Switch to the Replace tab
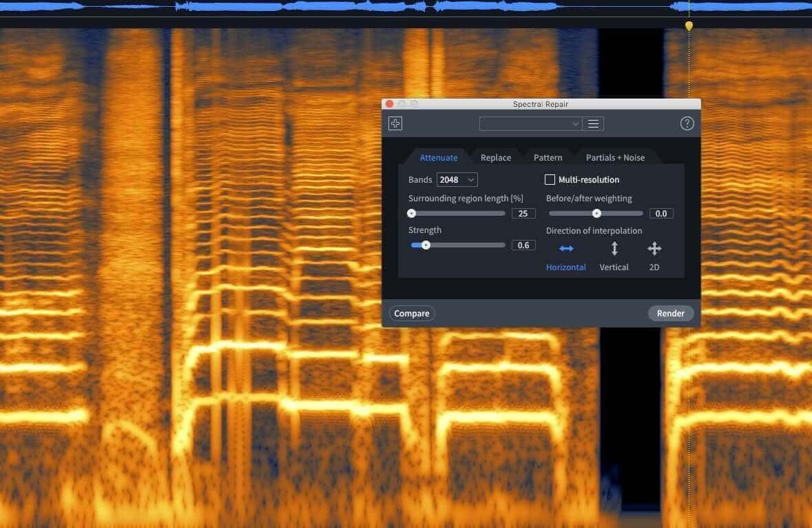This screenshot has height=528, width=812. [x=496, y=158]
